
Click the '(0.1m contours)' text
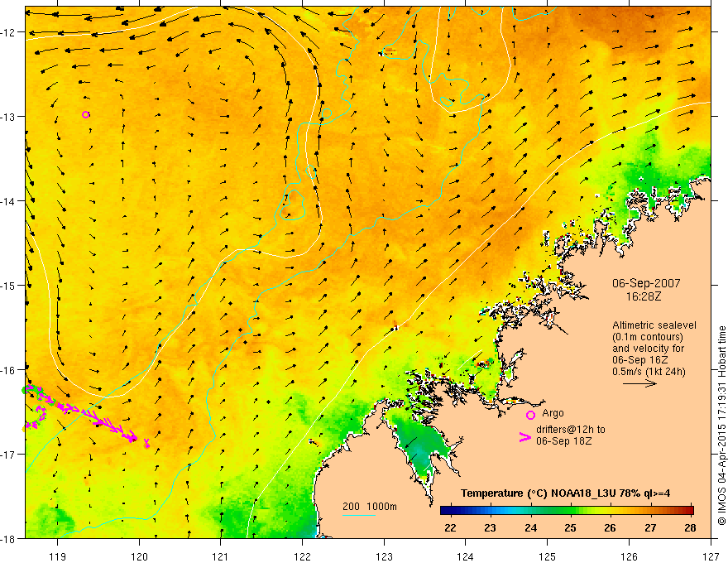pyautogui.click(x=648, y=337)
